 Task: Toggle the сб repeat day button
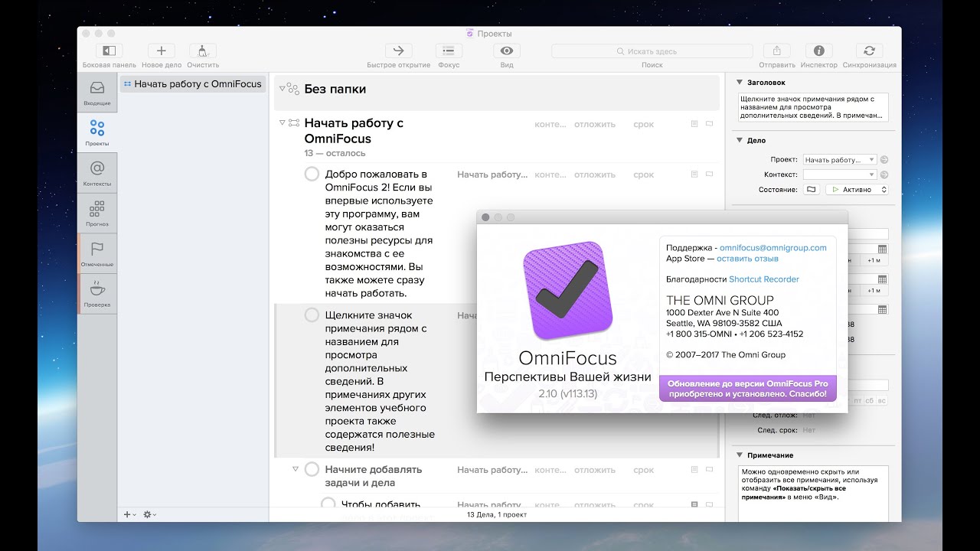coord(870,400)
